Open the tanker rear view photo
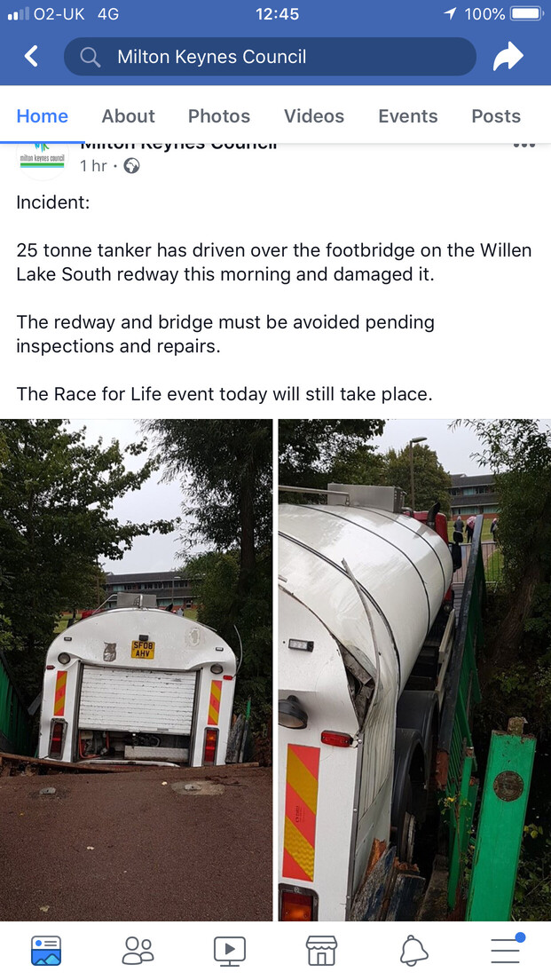Viewport: 551px width, 980px height. pos(136,670)
